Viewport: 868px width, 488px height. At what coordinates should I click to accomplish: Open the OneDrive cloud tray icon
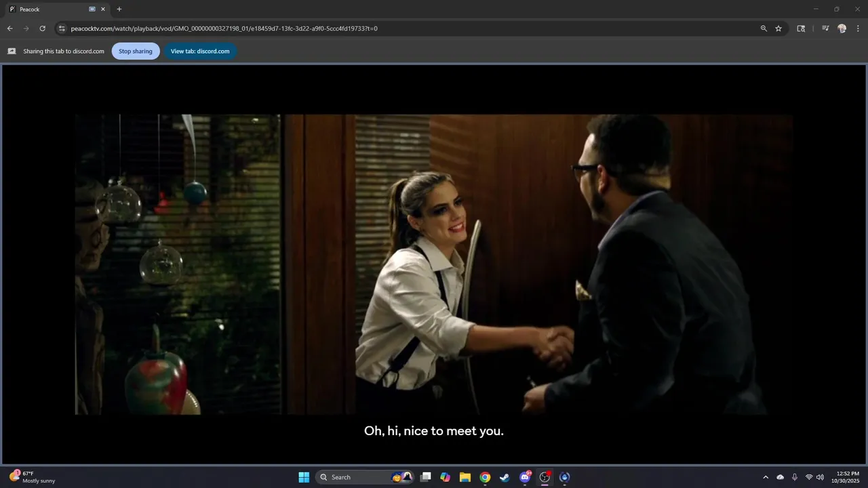pos(780,477)
